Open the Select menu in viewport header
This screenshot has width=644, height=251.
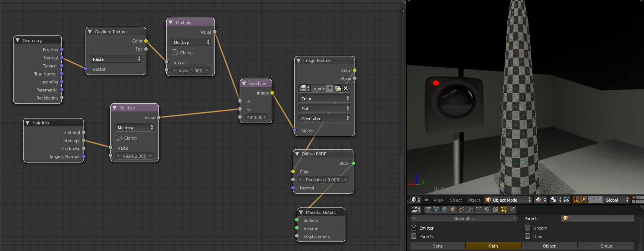456,200
